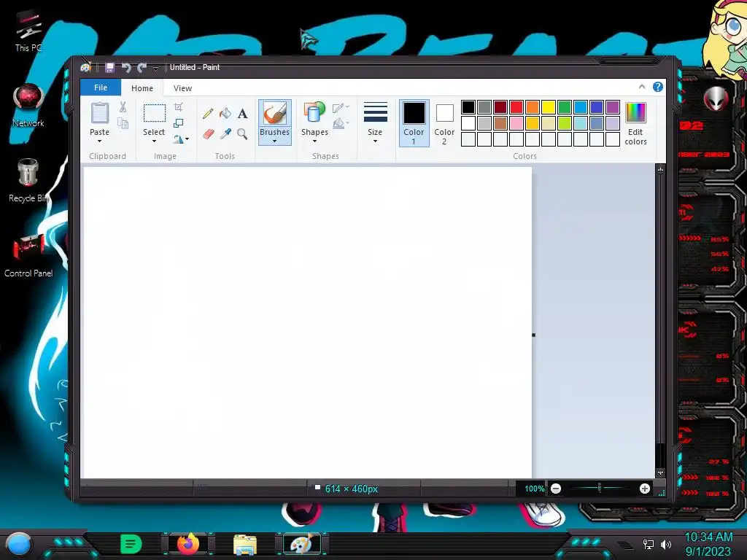Switch to the Home tab

pyautogui.click(x=142, y=88)
